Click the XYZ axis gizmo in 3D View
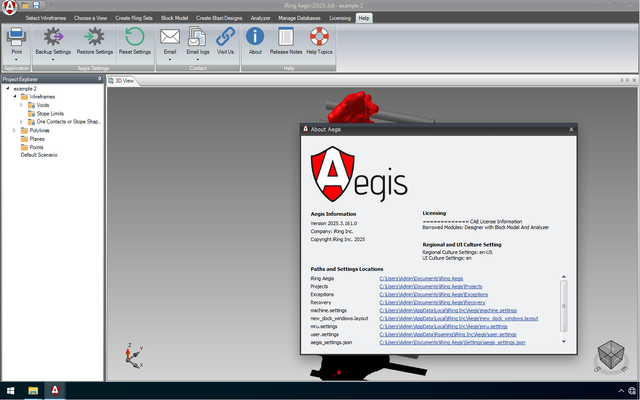Viewport: 640px width, 400px height. (133, 356)
